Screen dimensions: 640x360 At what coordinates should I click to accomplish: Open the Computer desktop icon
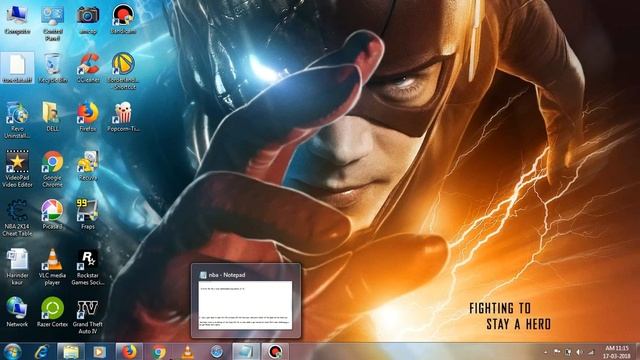pyautogui.click(x=17, y=19)
